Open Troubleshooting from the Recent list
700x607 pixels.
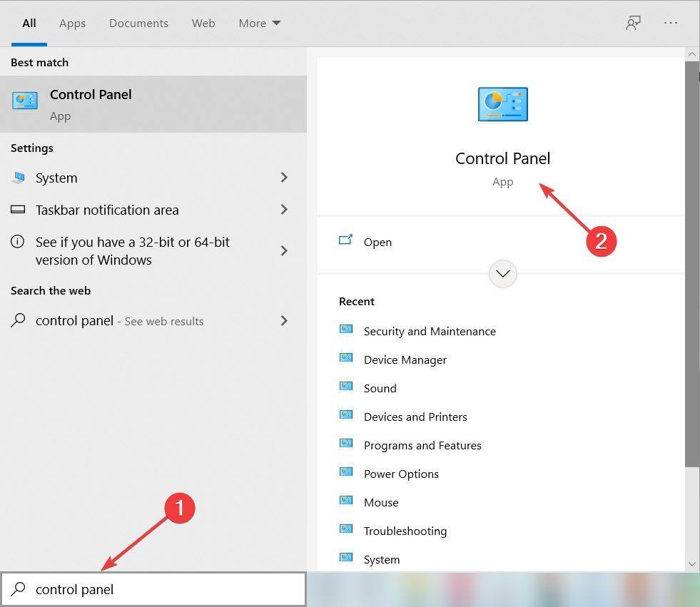pyautogui.click(x=405, y=531)
